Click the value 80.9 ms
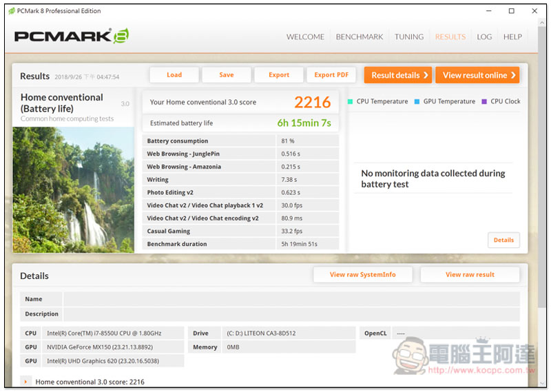The image size is (551, 392). point(291,218)
